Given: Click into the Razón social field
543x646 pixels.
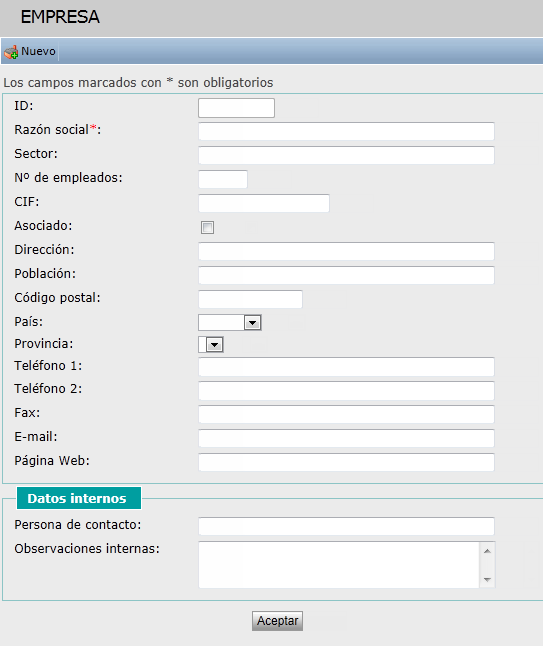Looking at the screenshot, I should click(346, 131).
